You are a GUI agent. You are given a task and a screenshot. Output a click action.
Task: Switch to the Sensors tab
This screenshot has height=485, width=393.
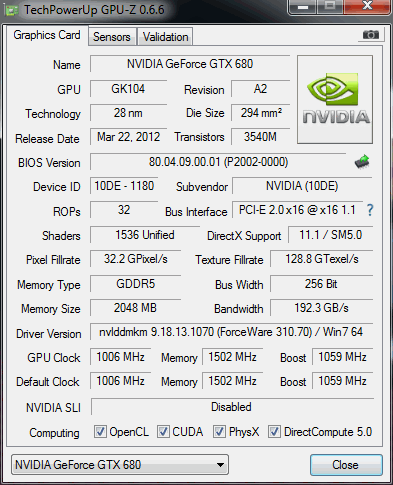pos(112,37)
